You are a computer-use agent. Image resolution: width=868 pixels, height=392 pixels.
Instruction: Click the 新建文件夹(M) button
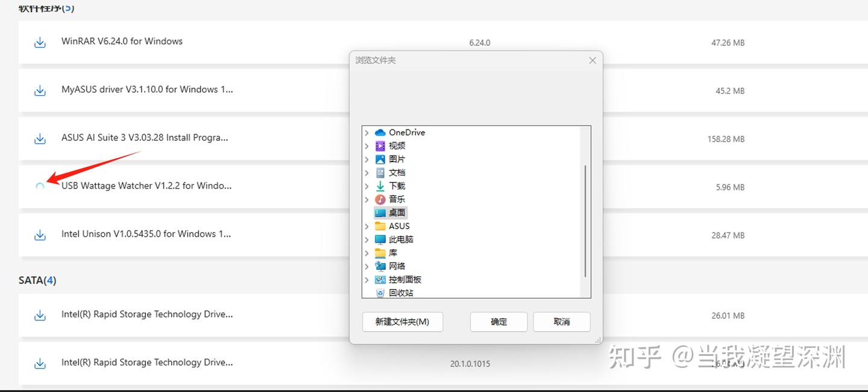point(403,322)
